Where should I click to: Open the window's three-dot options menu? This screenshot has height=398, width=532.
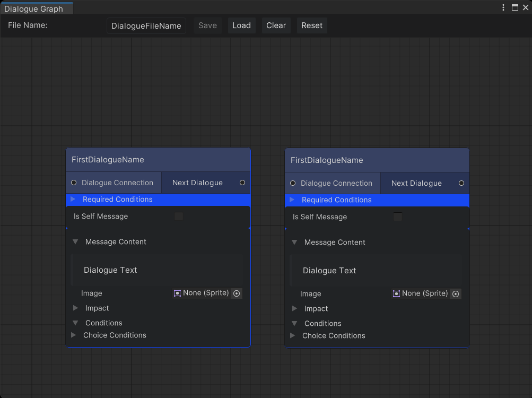[503, 7]
